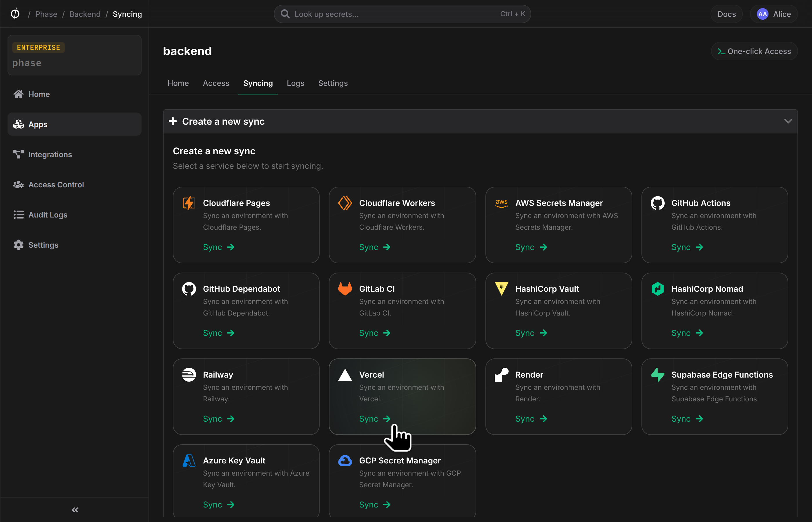Focus the Look up secrets search field
The width and height of the screenshot is (812, 522).
click(402, 14)
